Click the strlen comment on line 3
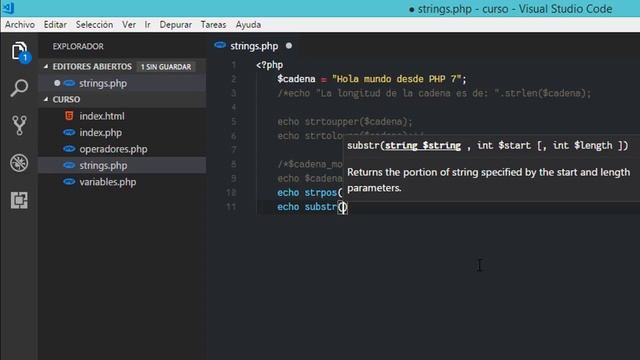Image resolution: width=640 pixels, height=360 pixels. 434,93
